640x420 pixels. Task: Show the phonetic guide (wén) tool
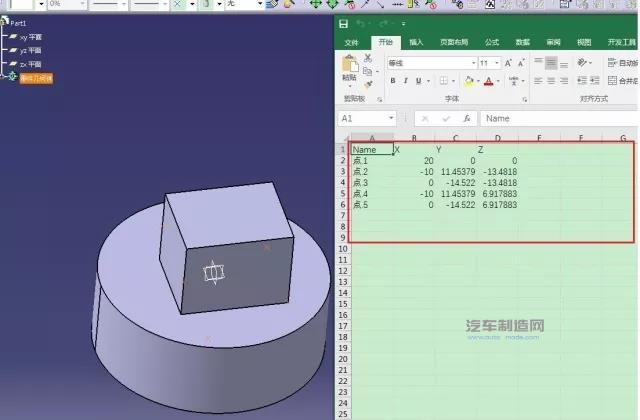[x=514, y=81]
